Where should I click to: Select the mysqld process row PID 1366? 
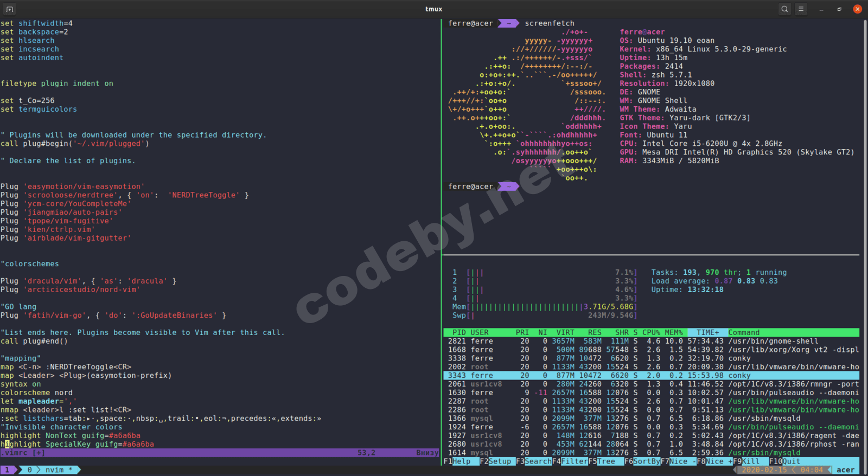pos(652,418)
